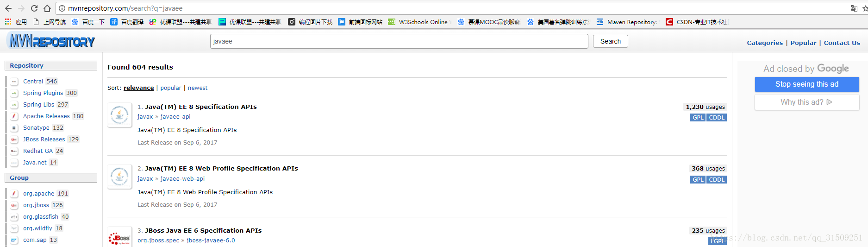Filter by Spring Plugins repository link
Viewport: 868px width, 247px height.
click(43, 93)
